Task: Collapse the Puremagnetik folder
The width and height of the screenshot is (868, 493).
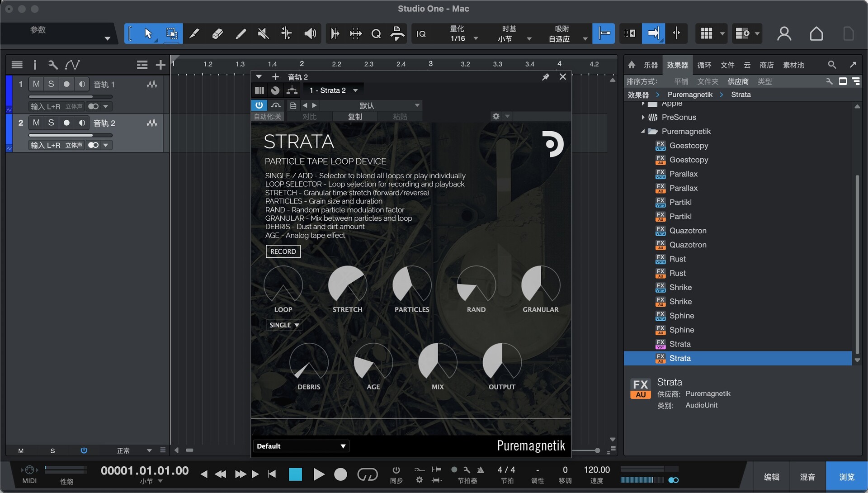Action: [643, 131]
